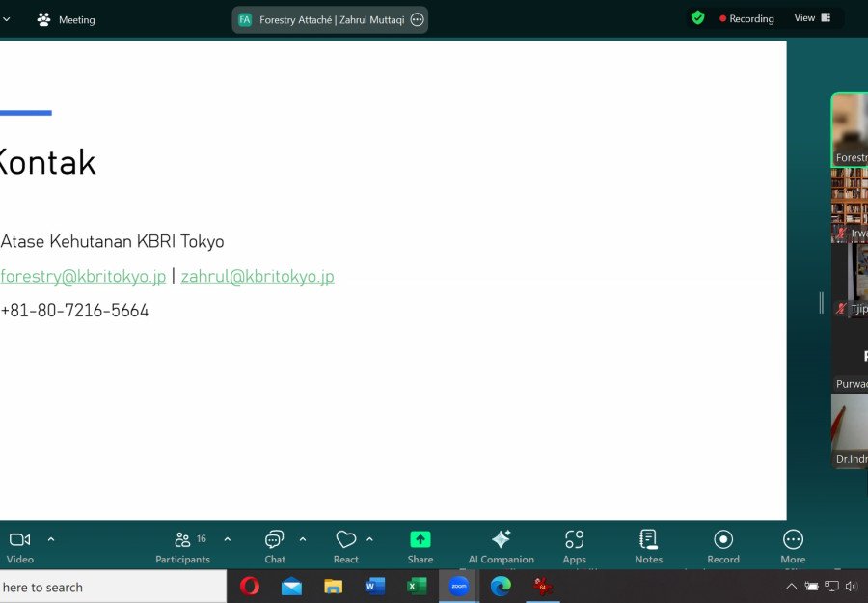Viewport: 868px width, 603px height.
Task: Open Microsoft Excel from the taskbar
Action: tap(417, 587)
